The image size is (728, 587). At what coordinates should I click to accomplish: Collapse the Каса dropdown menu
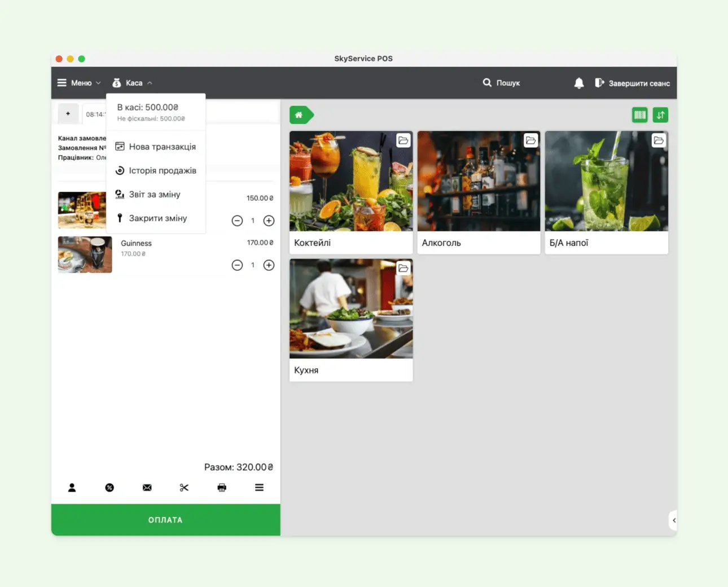[133, 83]
